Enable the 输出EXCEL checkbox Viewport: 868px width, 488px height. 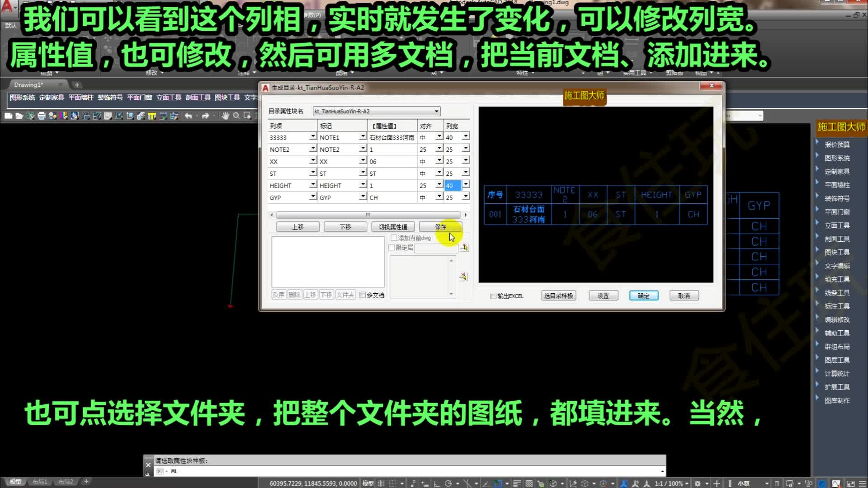click(493, 296)
